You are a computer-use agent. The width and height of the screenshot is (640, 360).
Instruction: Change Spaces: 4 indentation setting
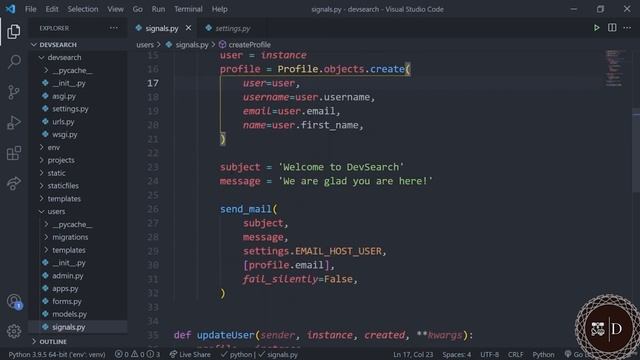(457, 354)
